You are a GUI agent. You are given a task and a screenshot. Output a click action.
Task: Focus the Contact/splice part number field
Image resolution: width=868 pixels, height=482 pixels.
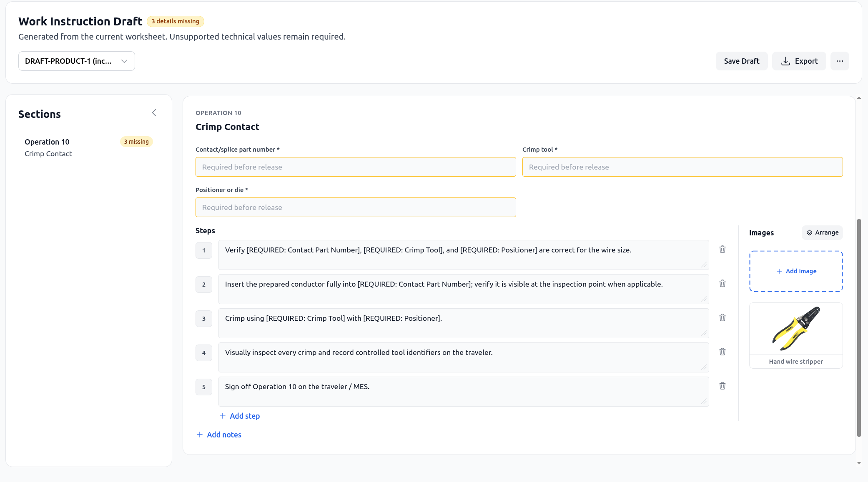pyautogui.click(x=356, y=167)
